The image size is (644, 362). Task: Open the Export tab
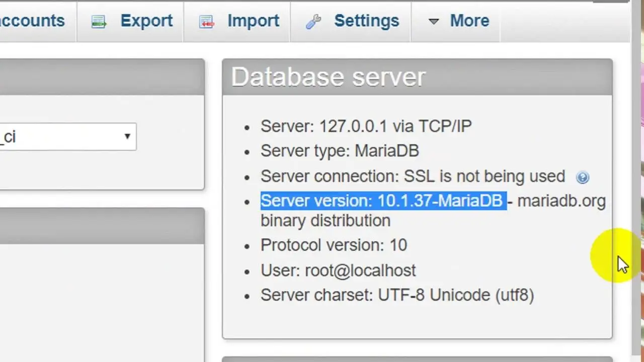(x=146, y=21)
